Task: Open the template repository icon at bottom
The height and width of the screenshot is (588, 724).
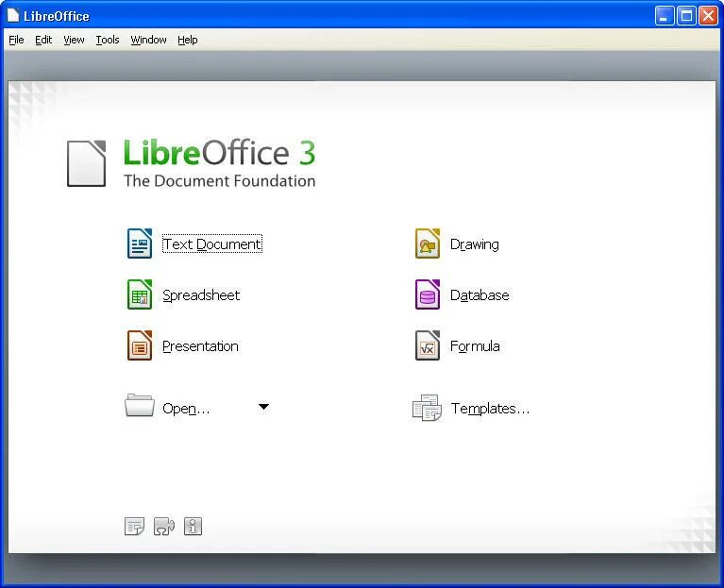Action: point(134,526)
